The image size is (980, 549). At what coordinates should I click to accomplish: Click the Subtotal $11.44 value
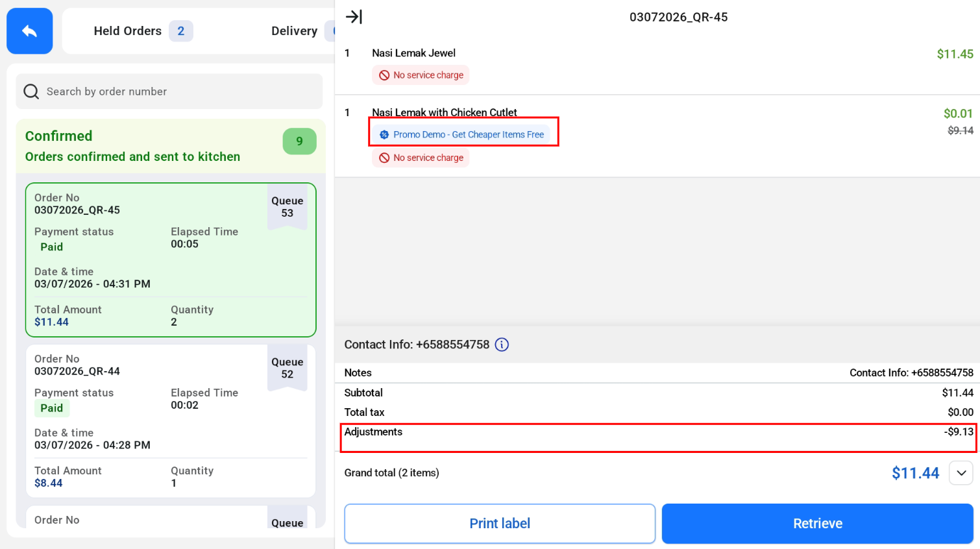click(x=957, y=393)
